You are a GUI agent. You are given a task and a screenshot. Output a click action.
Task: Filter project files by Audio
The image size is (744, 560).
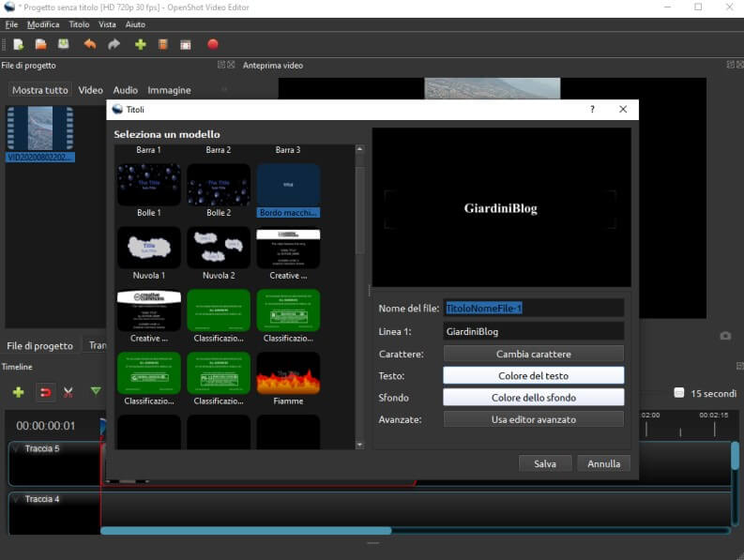[x=126, y=90]
